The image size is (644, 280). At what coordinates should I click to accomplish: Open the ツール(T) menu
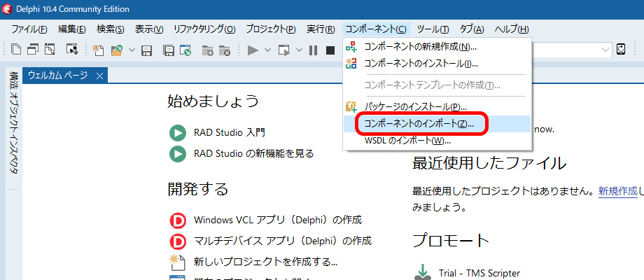[x=433, y=29]
